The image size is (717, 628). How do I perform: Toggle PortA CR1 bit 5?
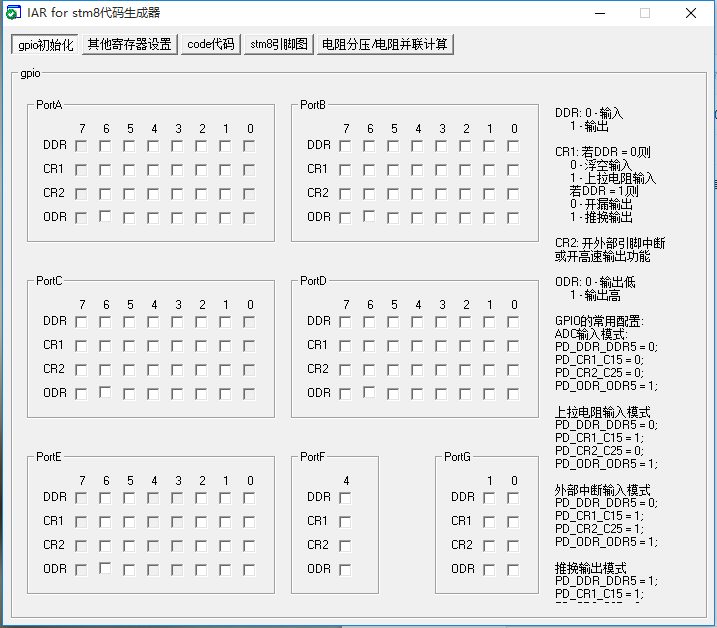(x=129, y=170)
